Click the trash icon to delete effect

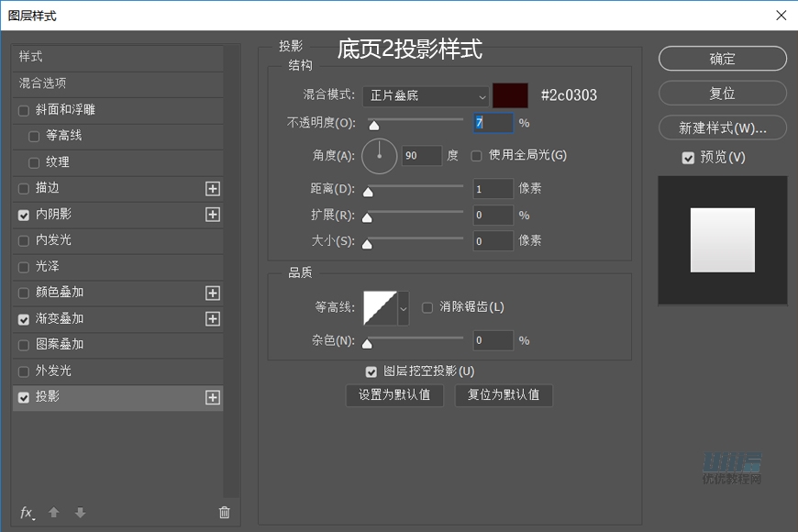[224, 513]
